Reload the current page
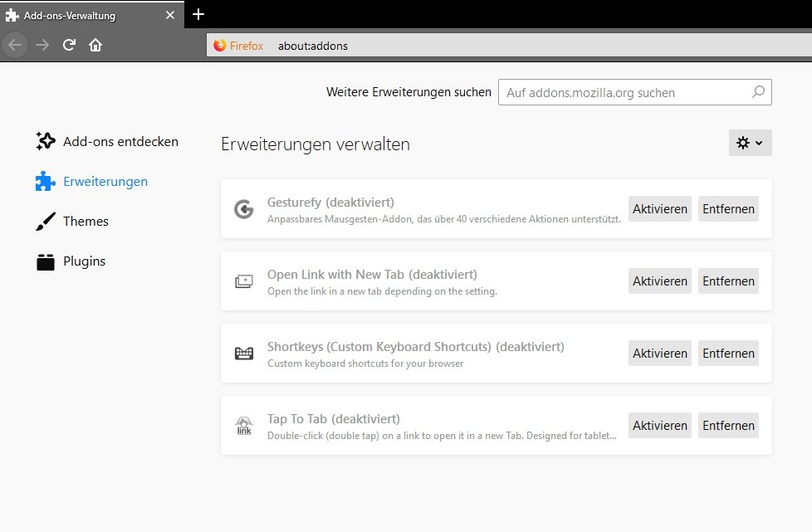 coord(70,45)
